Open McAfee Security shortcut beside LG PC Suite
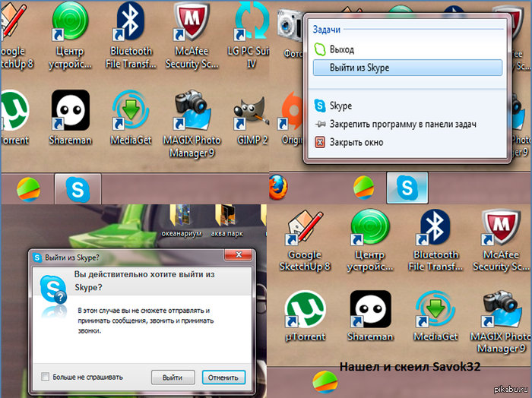The image size is (532, 398). point(192,27)
